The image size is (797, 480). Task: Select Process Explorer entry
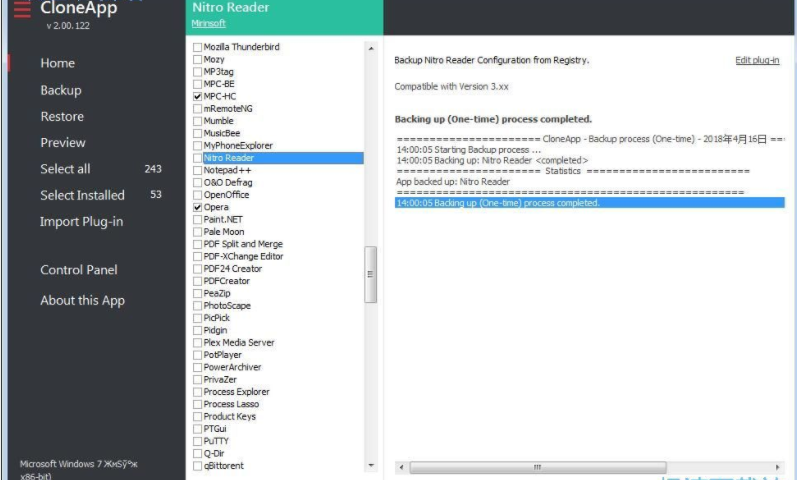pyautogui.click(x=236, y=392)
